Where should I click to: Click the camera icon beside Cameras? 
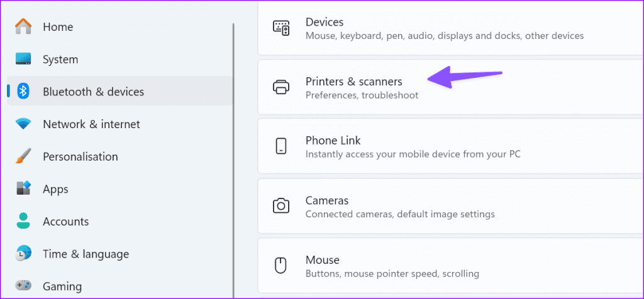click(x=280, y=206)
